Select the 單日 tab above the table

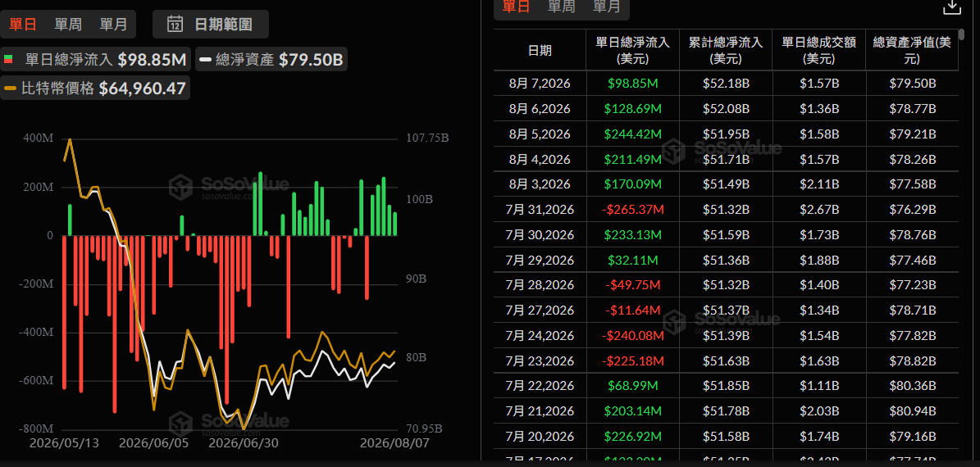[x=516, y=7]
